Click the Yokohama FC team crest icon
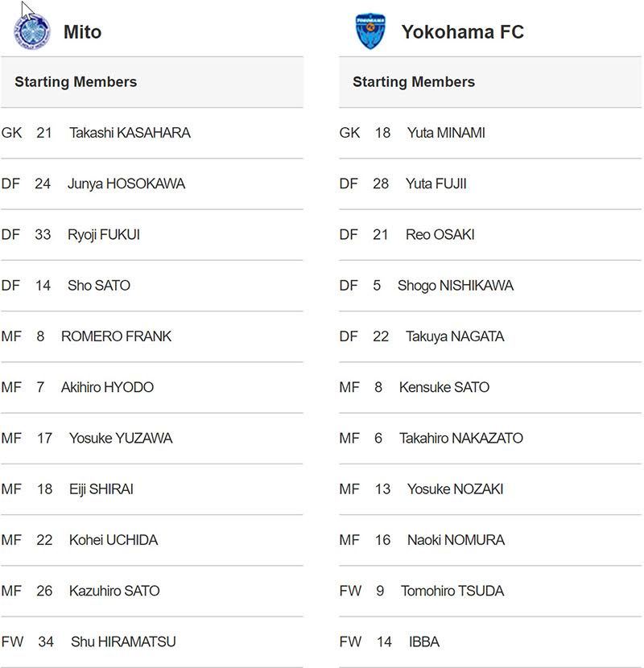This screenshot has width=644, height=668. pos(370,32)
